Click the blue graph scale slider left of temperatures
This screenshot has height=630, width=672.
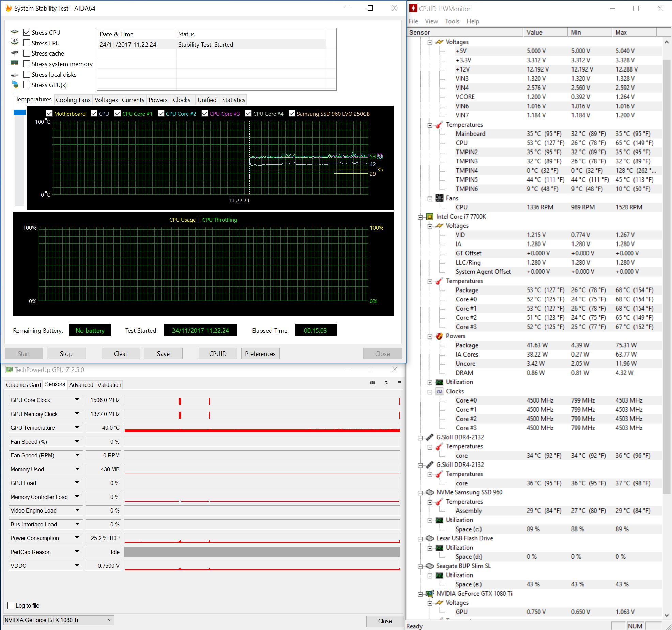coord(19,113)
